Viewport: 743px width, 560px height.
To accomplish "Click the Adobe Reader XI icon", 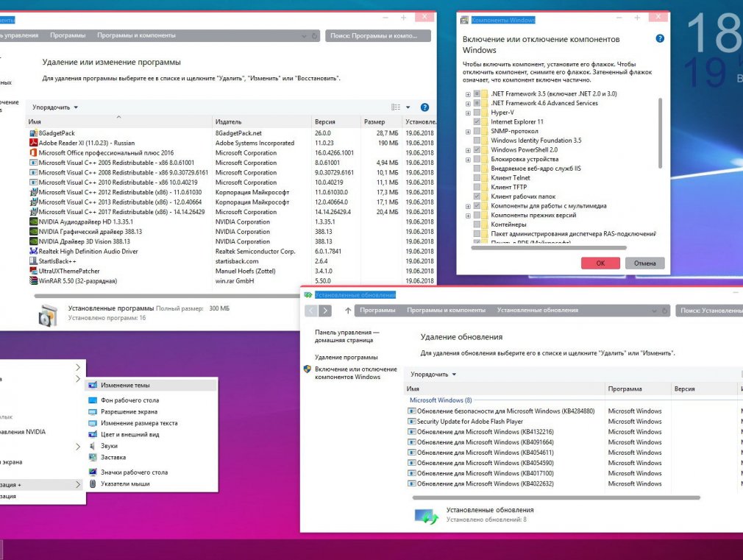I will tap(33, 143).
